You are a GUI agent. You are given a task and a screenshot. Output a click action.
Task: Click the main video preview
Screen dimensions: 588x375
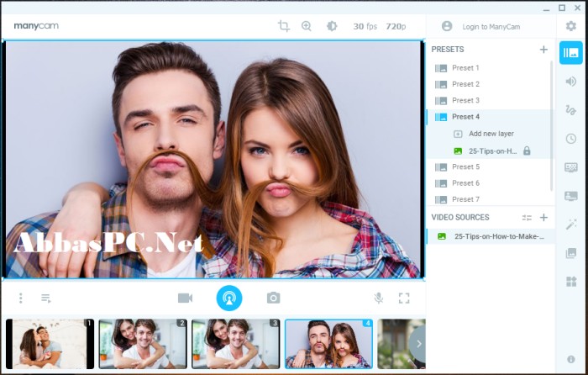click(x=213, y=159)
